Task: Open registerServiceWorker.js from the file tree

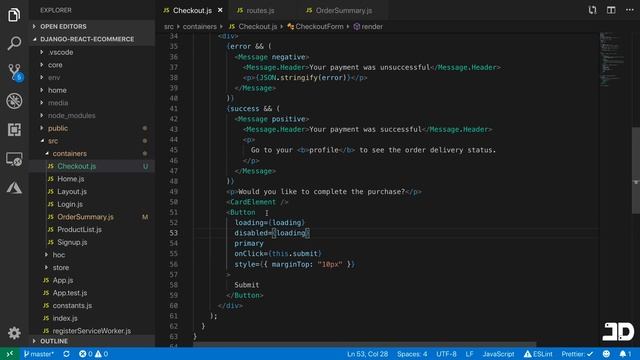Action: point(92,331)
